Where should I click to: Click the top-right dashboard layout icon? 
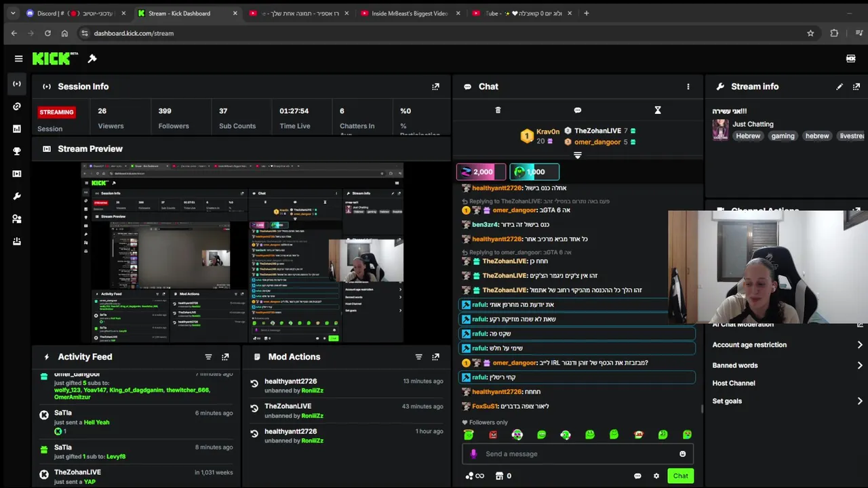coord(850,58)
